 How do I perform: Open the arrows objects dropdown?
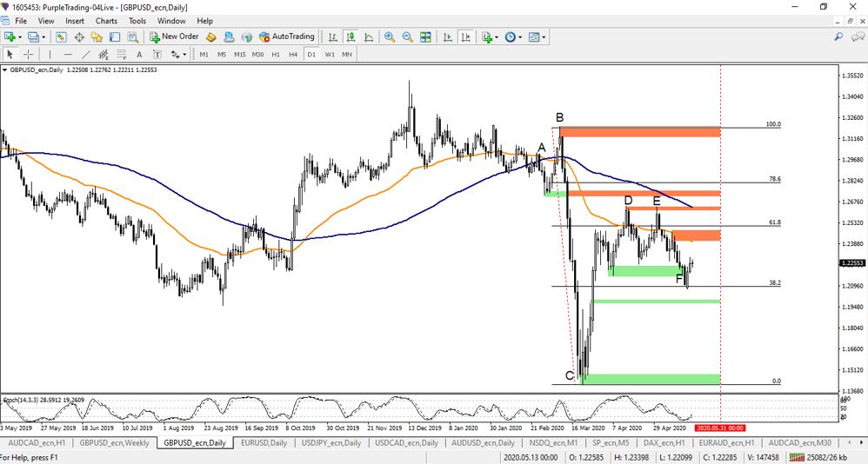tap(184, 54)
